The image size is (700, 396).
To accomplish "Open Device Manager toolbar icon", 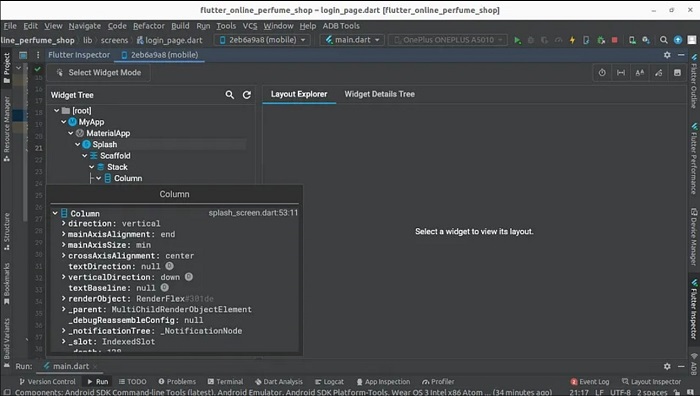I will 632,40.
